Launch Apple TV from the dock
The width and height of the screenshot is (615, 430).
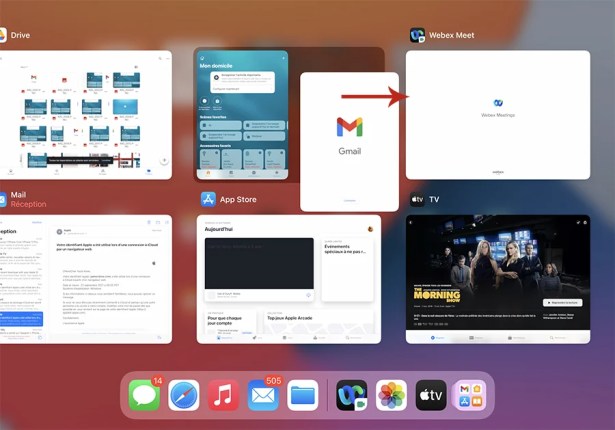coord(431,395)
